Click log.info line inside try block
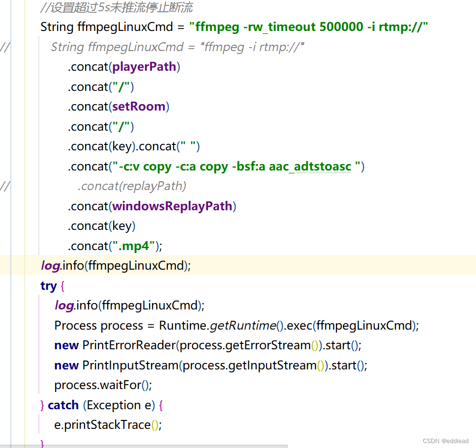 click(x=130, y=306)
